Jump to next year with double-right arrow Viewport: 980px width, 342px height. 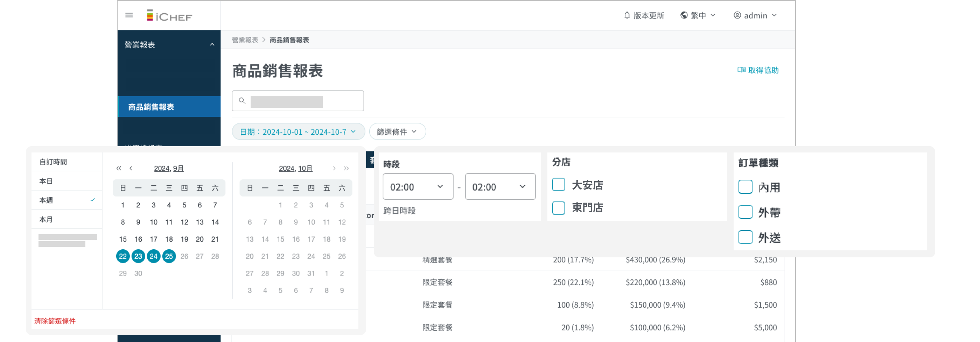click(346, 168)
